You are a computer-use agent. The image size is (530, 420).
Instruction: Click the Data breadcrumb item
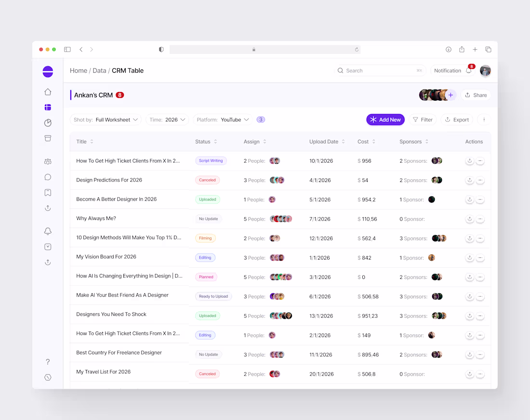pyautogui.click(x=99, y=70)
